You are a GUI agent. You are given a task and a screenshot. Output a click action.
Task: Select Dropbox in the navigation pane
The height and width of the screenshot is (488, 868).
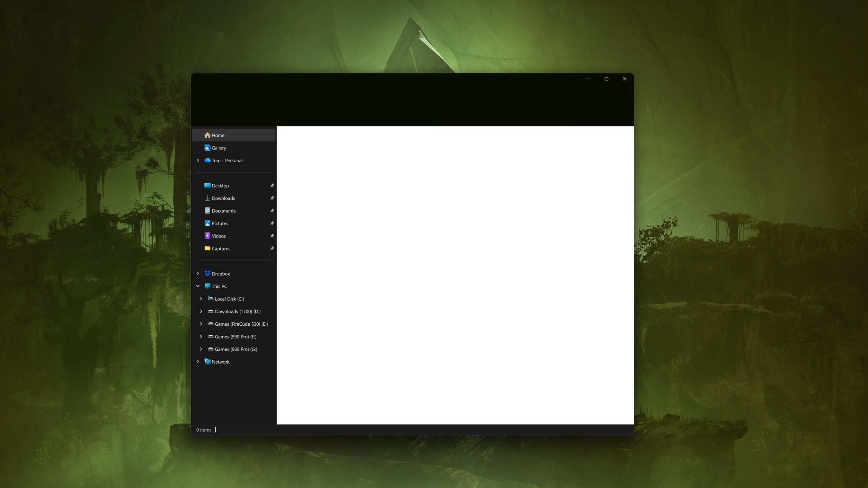(221, 273)
